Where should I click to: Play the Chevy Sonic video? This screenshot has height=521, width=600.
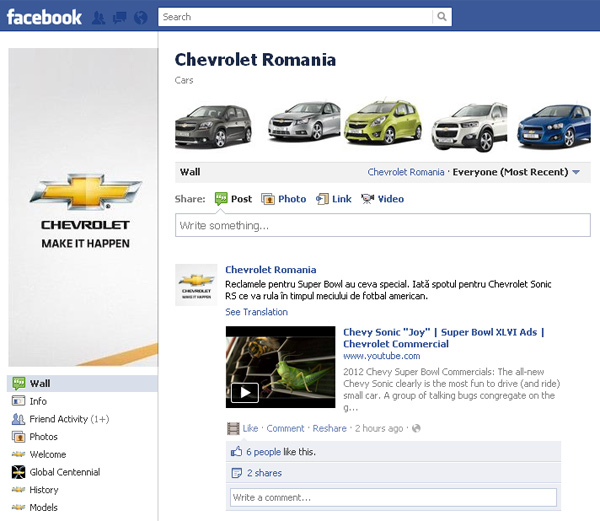[245, 392]
